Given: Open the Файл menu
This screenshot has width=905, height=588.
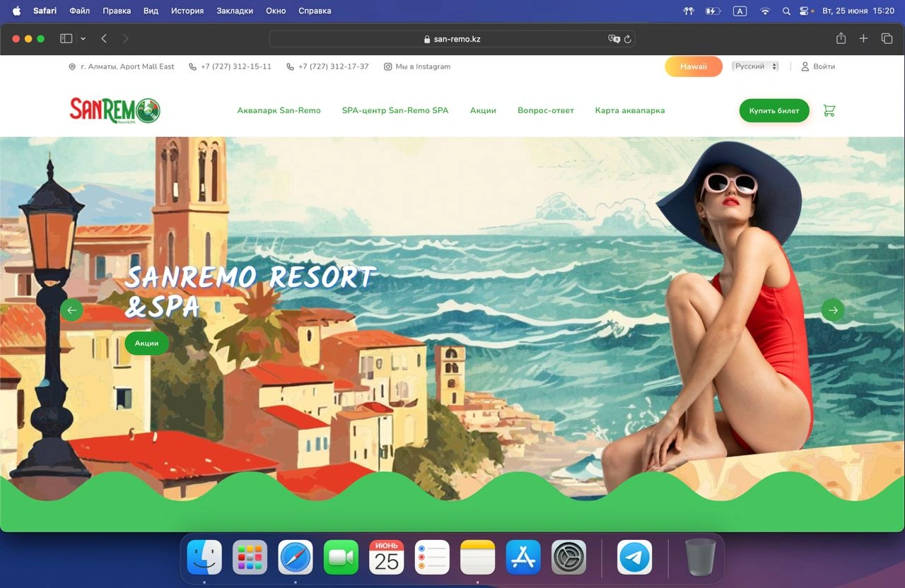Looking at the screenshot, I should 79,11.
